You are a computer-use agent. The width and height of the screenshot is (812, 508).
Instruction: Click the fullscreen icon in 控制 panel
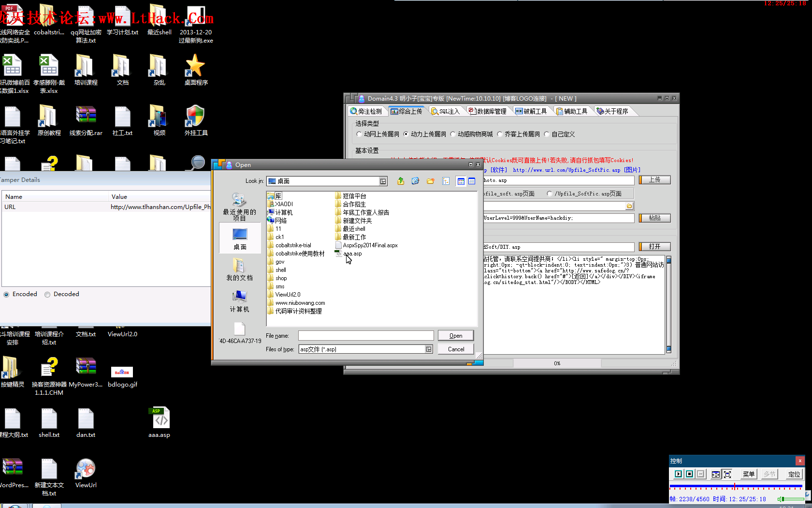727,474
